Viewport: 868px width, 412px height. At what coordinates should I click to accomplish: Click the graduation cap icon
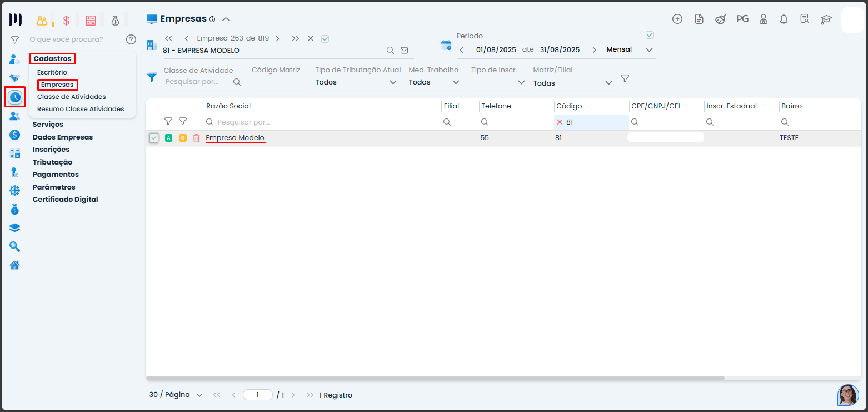coord(826,19)
